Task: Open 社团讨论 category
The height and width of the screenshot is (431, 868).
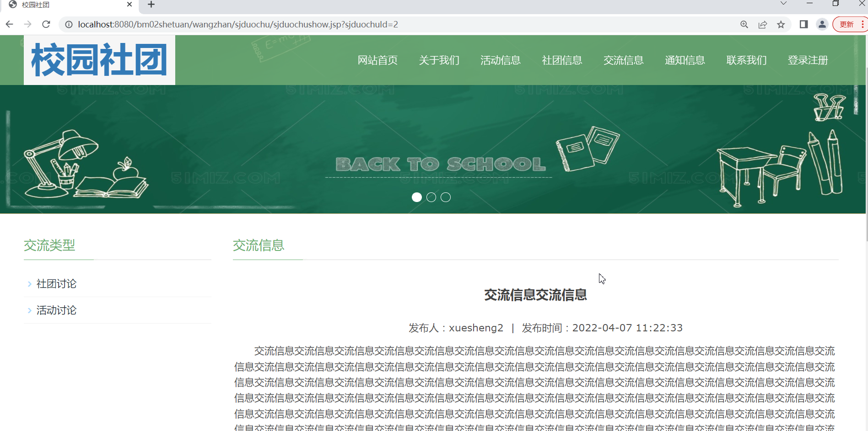Action: pos(56,284)
